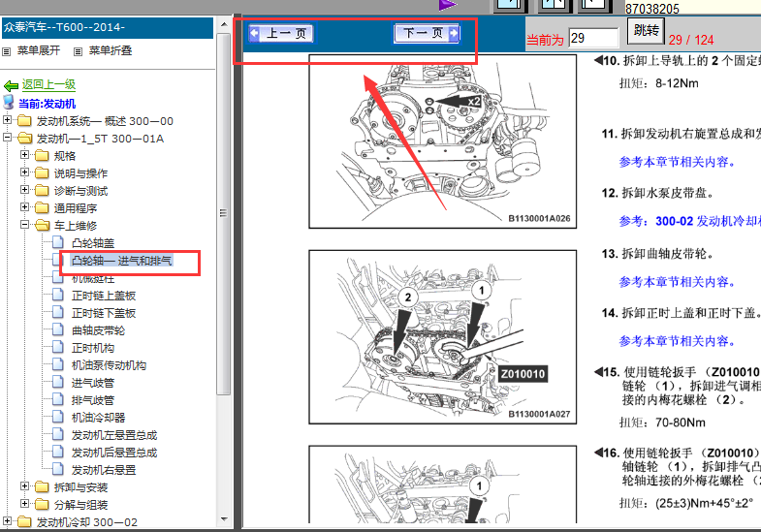
Task: Open the 正时机构 document
Action: 93,348
